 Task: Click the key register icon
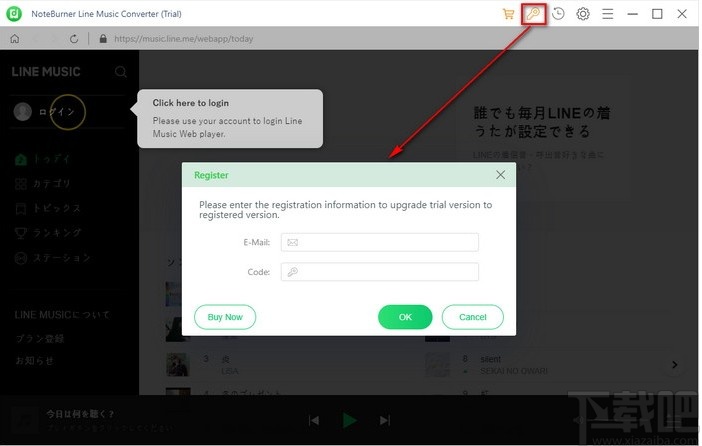pyautogui.click(x=533, y=14)
